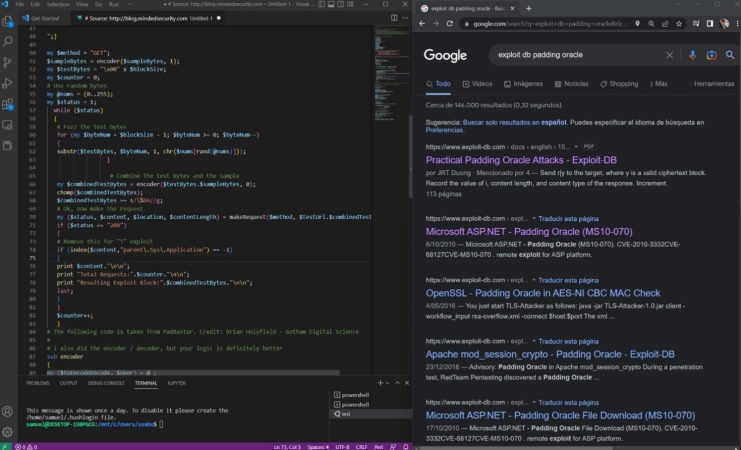Image resolution: width=741 pixels, height=450 pixels.
Task: Open the Chrome side panel icon
Action: click(x=710, y=24)
